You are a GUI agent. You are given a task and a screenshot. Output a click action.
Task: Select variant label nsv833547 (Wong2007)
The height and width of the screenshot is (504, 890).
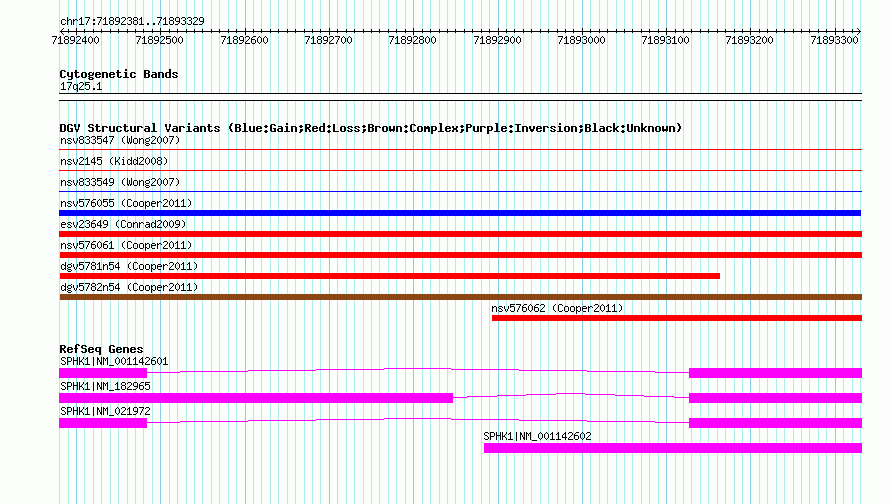(120, 140)
